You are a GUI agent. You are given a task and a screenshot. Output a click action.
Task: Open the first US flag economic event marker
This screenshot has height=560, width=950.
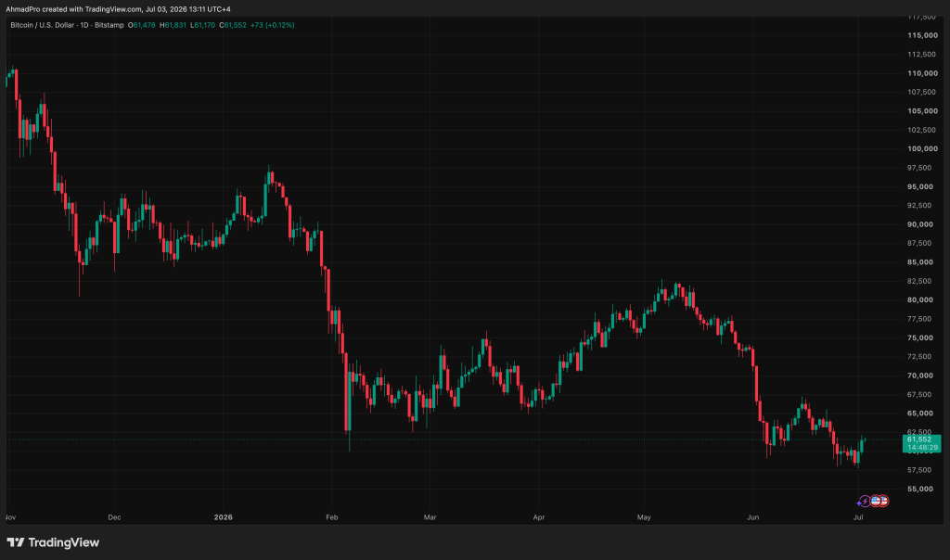coord(875,501)
